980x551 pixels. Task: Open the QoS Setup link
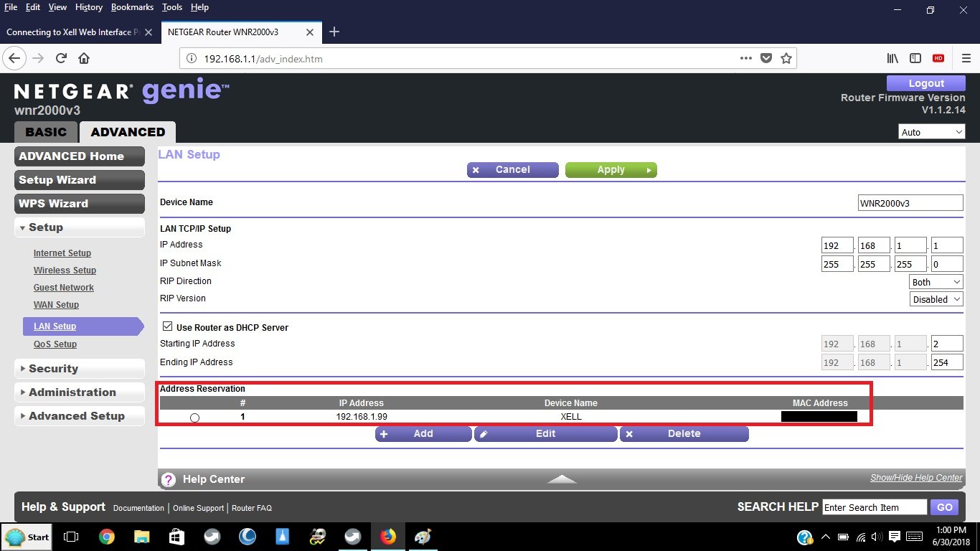pyautogui.click(x=55, y=344)
